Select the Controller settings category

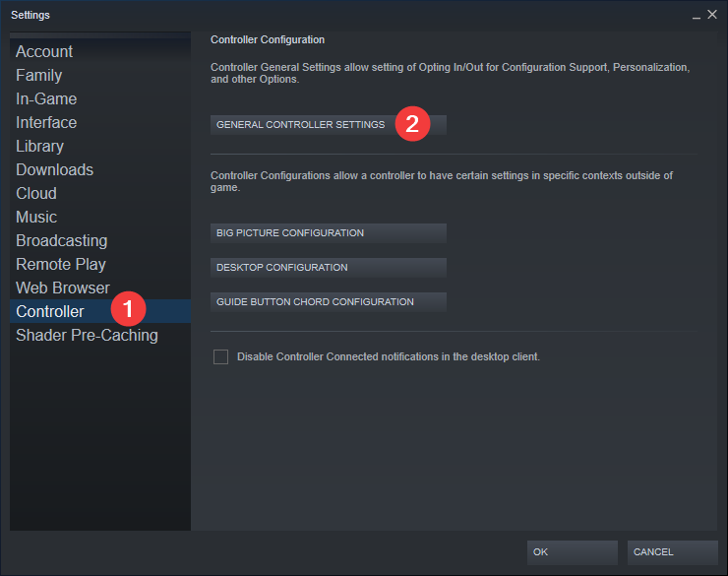[50, 312]
